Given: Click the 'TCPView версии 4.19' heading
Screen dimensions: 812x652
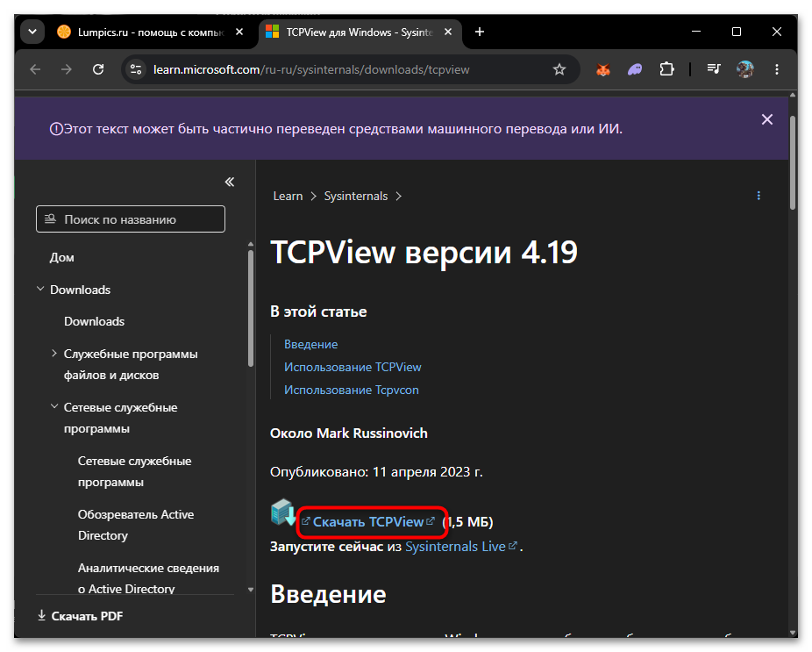Looking at the screenshot, I should tap(424, 253).
